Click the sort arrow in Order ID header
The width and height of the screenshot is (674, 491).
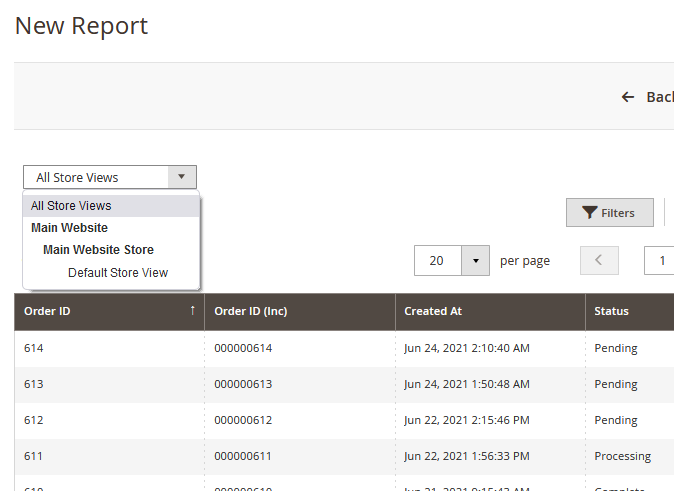tap(192, 311)
